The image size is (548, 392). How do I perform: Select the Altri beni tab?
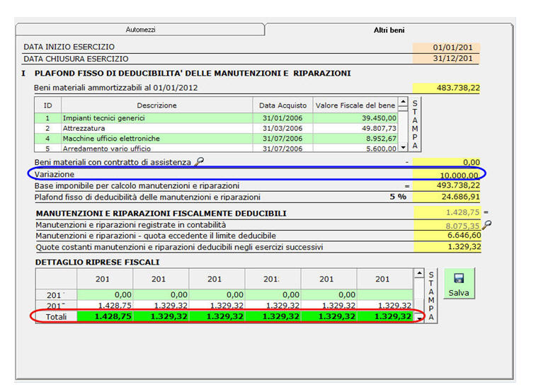pos(389,30)
